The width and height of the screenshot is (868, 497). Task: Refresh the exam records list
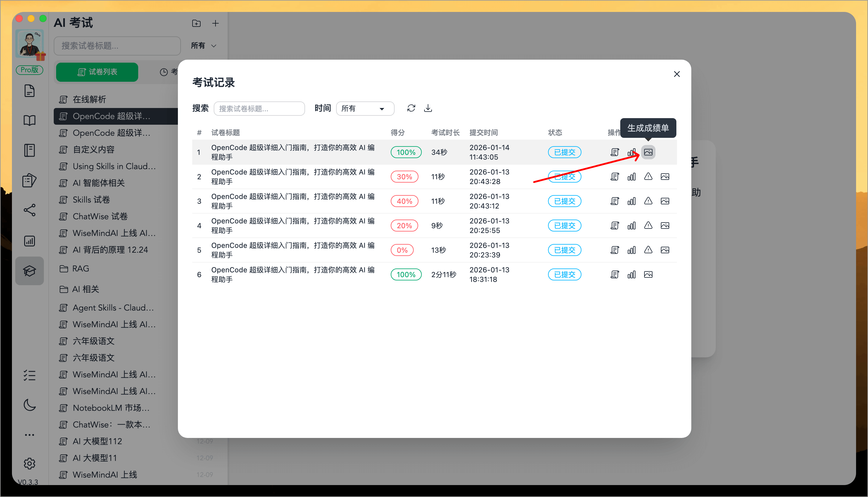coord(411,108)
